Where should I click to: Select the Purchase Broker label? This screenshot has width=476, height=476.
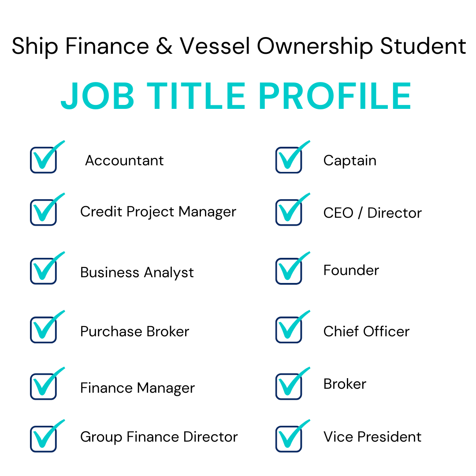click(x=134, y=331)
